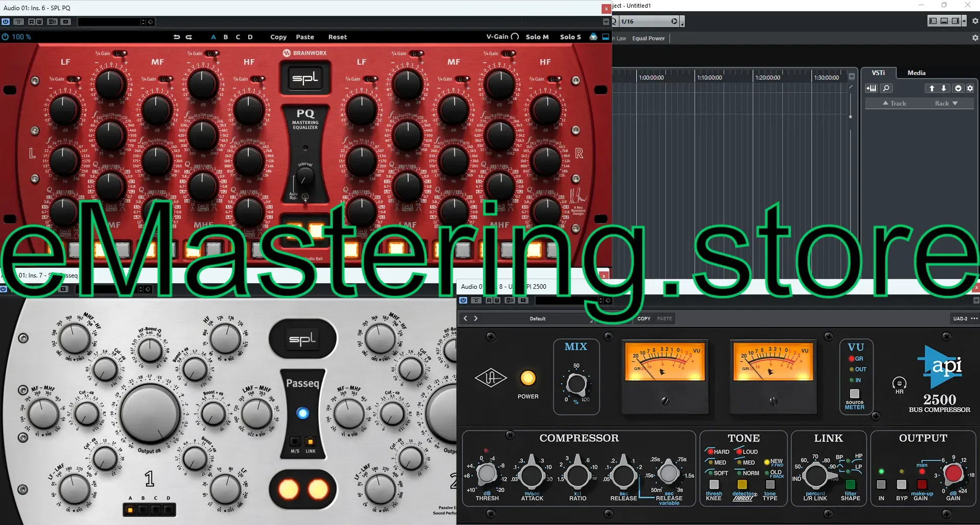This screenshot has height=525, width=980.
Task: Toggle the API 2500 POWER lamp
Action: 528,378
